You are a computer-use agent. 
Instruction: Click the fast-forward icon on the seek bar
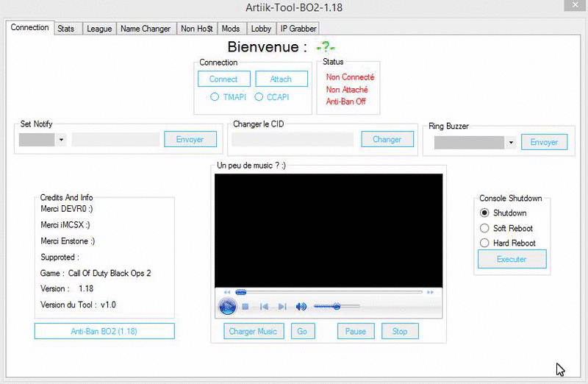430,292
